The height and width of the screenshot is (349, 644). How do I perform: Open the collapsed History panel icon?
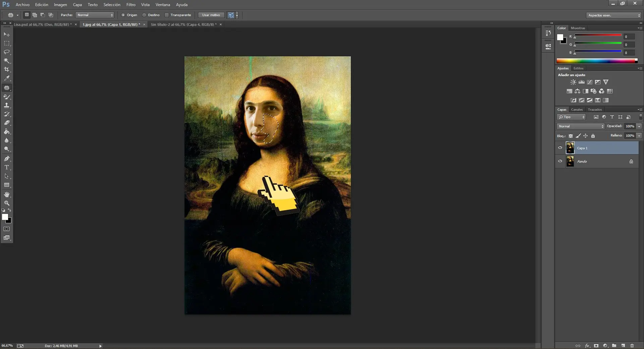click(x=548, y=33)
